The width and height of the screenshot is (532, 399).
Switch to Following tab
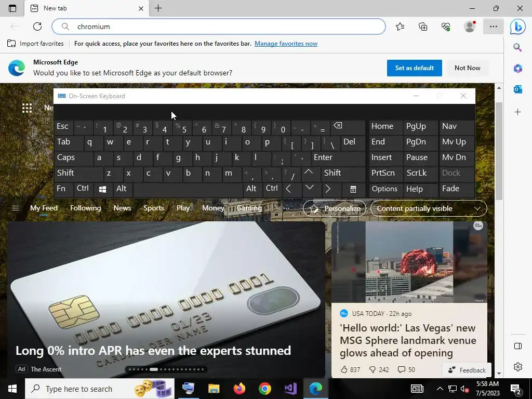(x=86, y=208)
